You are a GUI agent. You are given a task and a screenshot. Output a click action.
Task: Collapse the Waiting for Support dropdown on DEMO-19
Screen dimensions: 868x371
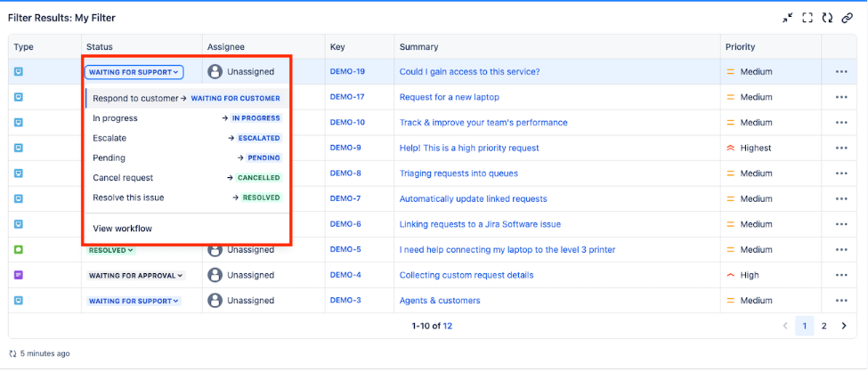[x=134, y=72]
